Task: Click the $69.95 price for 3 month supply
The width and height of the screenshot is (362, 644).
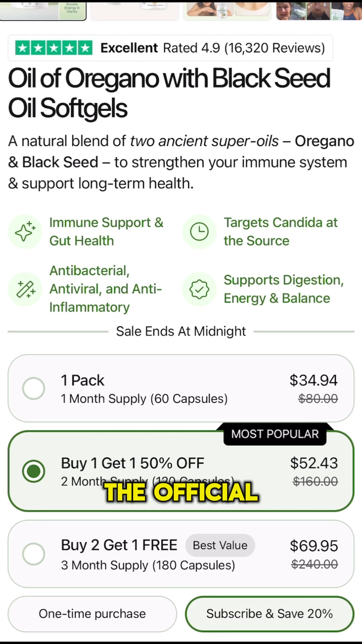Action: point(314,546)
